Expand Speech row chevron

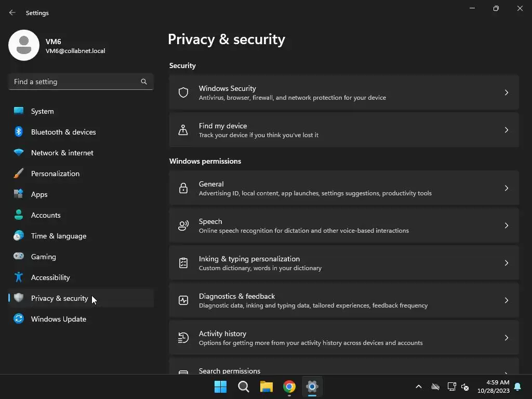tap(506, 225)
